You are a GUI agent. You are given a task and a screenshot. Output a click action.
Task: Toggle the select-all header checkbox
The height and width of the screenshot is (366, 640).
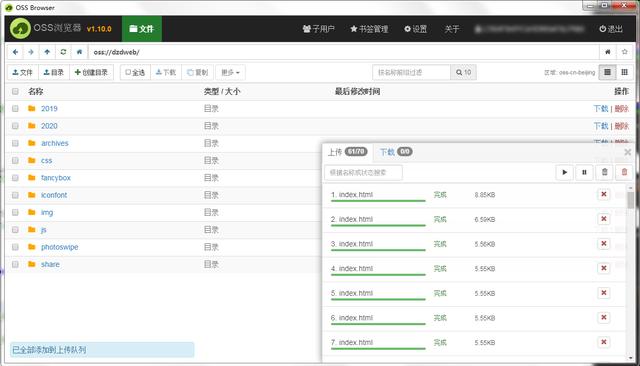pyautogui.click(x=15, y=91)
